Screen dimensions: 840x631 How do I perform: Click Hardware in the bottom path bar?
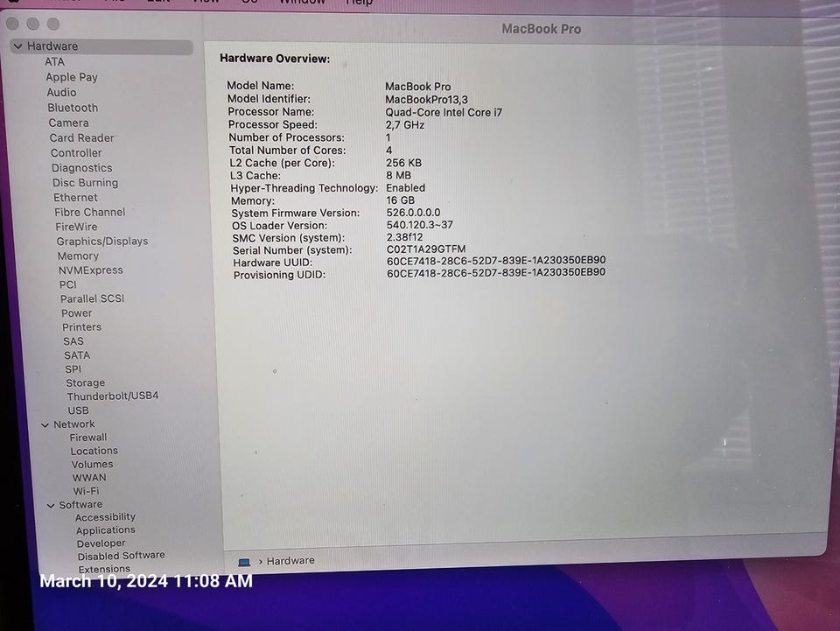tap(290, 561)
